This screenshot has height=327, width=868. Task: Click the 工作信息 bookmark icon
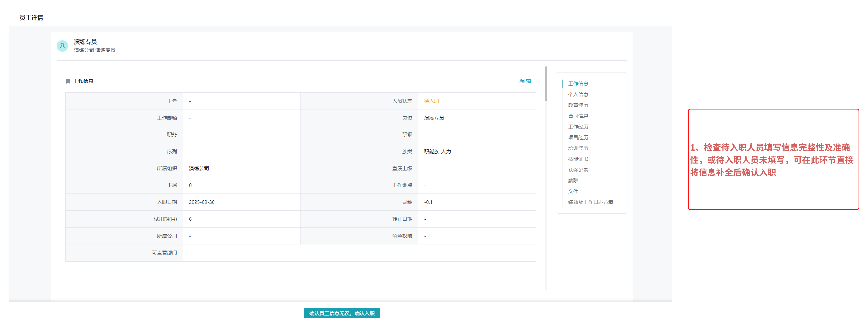tap(68, 81)
